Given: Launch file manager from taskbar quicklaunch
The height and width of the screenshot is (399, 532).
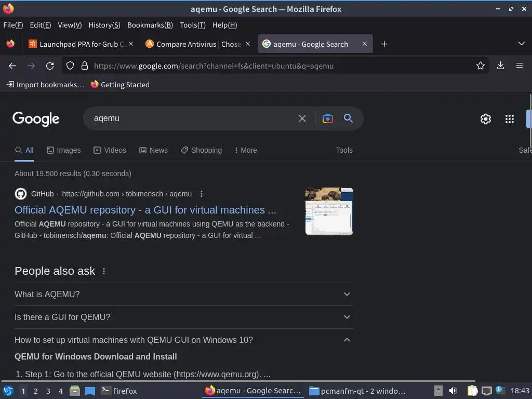Looking at the screenshot, I should click(x=75, y=391).
